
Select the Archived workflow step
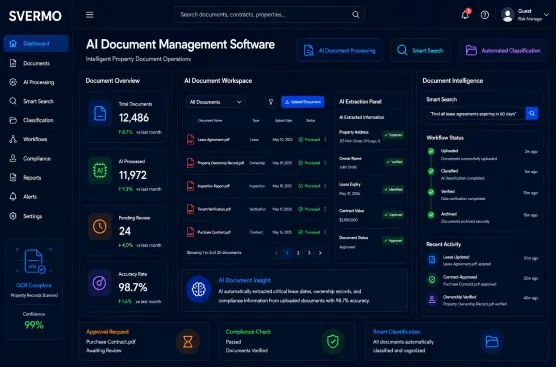tap(482, 217)
